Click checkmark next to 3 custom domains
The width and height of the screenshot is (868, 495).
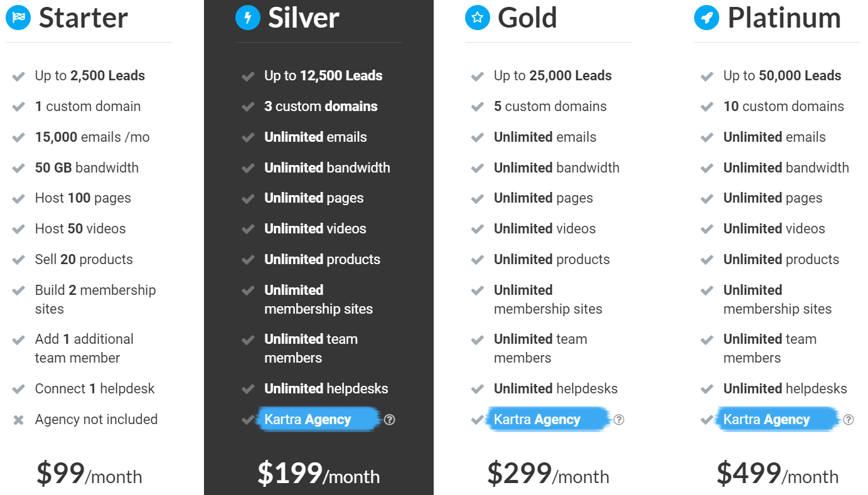coord(248,107)
